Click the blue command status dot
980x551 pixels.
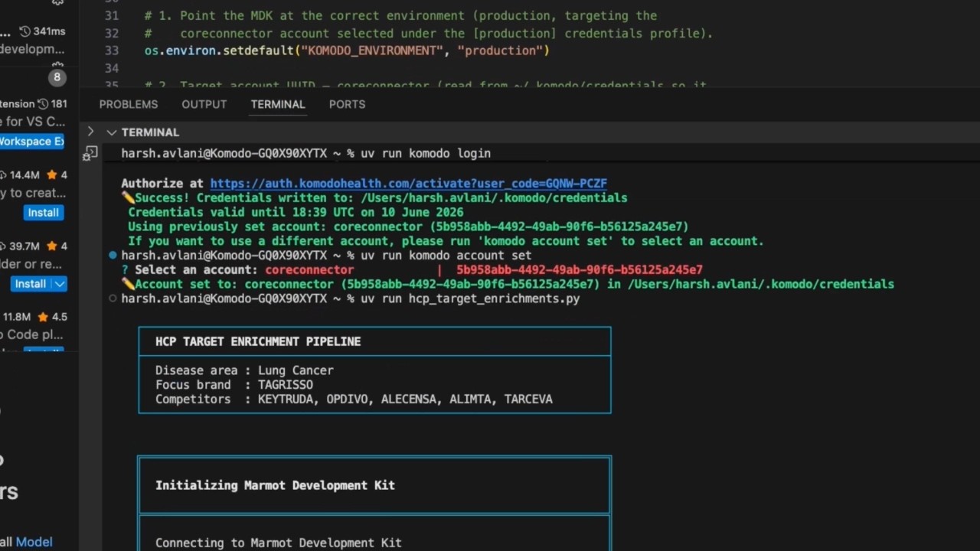pyautogui.click(x=113, y=255)
